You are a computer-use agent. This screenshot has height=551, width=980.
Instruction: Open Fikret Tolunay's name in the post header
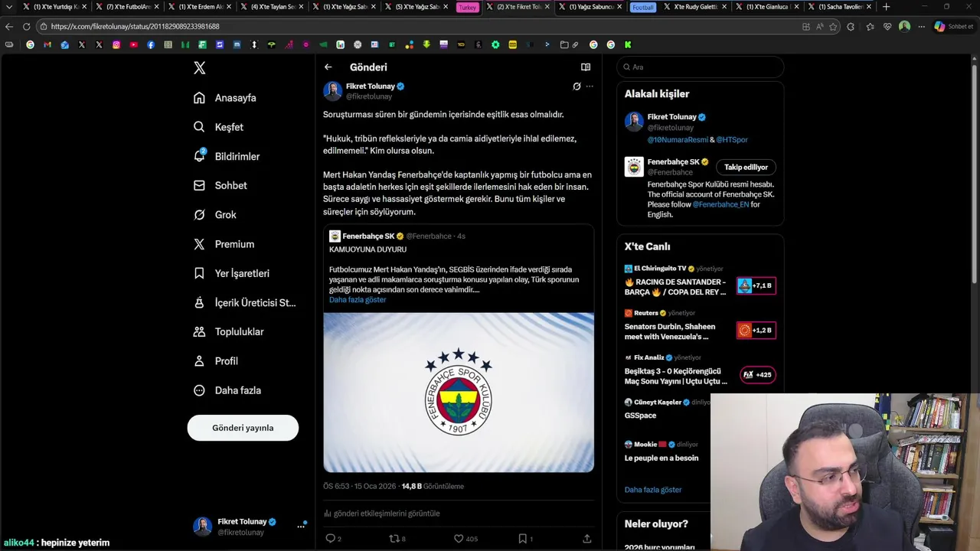point(371,86)
